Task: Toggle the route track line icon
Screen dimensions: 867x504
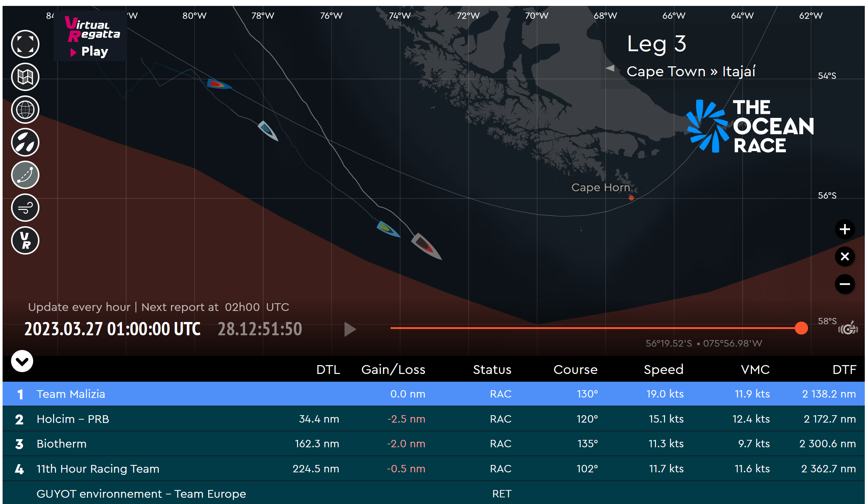Action: pyautogui.click(x=25, y=175)
